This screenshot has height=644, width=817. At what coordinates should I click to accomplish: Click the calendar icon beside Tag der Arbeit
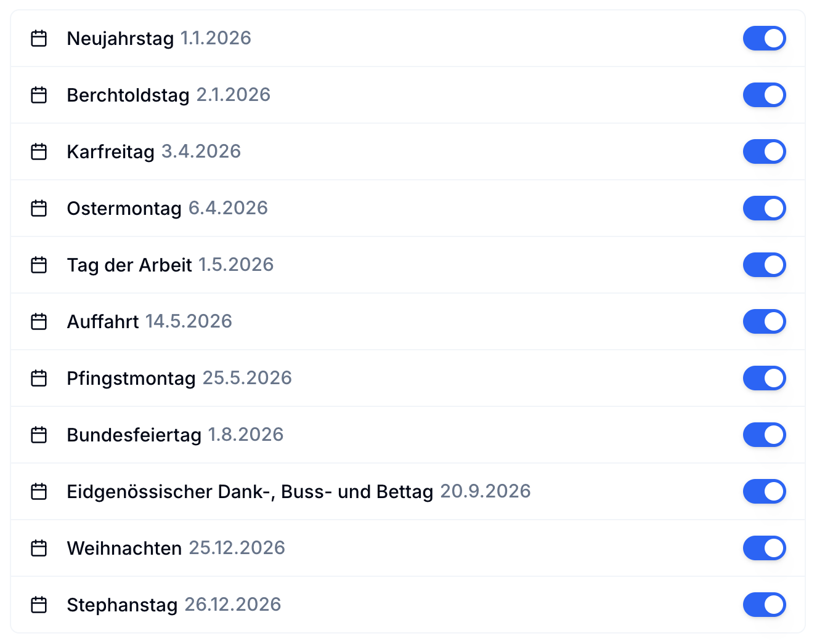pos(39,265)
